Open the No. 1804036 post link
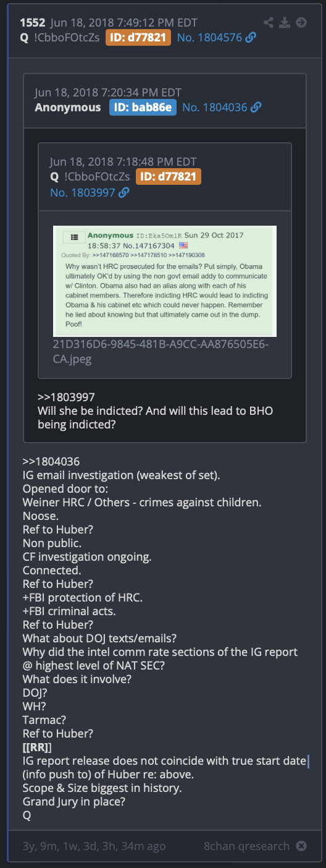This screenshot has width=326, height=868. 215,108
